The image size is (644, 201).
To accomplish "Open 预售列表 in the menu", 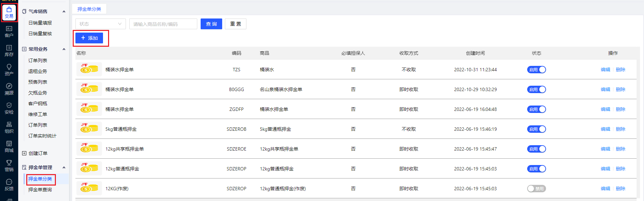I will [38, 82].
